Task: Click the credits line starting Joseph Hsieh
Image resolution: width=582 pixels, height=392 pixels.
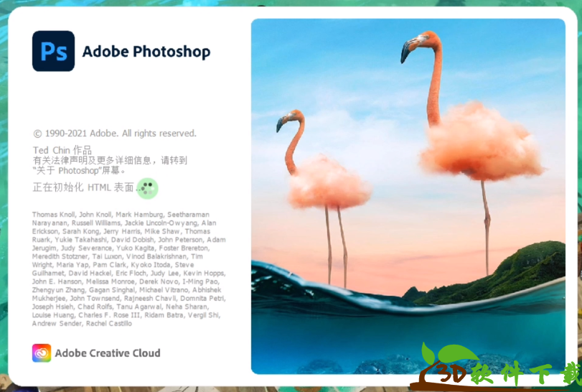Action: pyautogui.click(x=121, y=307)
